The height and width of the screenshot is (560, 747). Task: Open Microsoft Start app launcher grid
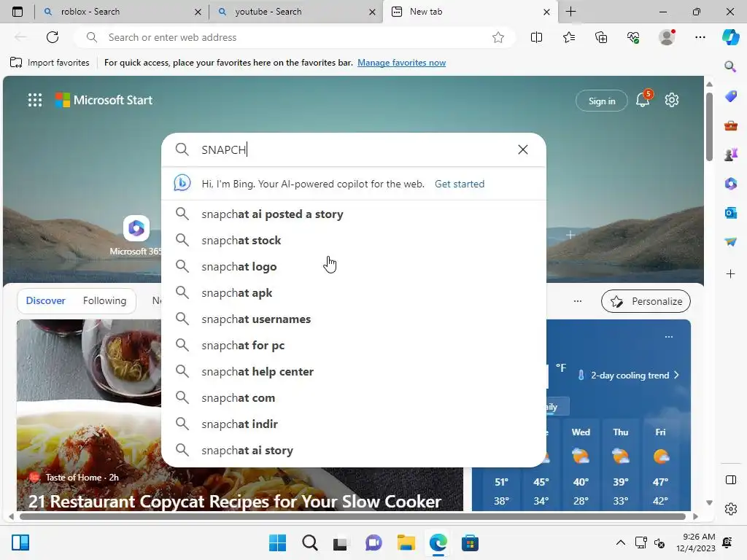click(35, 100)
